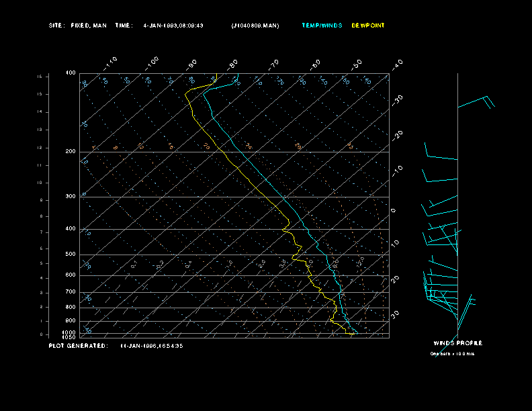The image size is (532, 411).
Task: Click the 'PLOT GENERATED:' label
Action: point(79,346)
